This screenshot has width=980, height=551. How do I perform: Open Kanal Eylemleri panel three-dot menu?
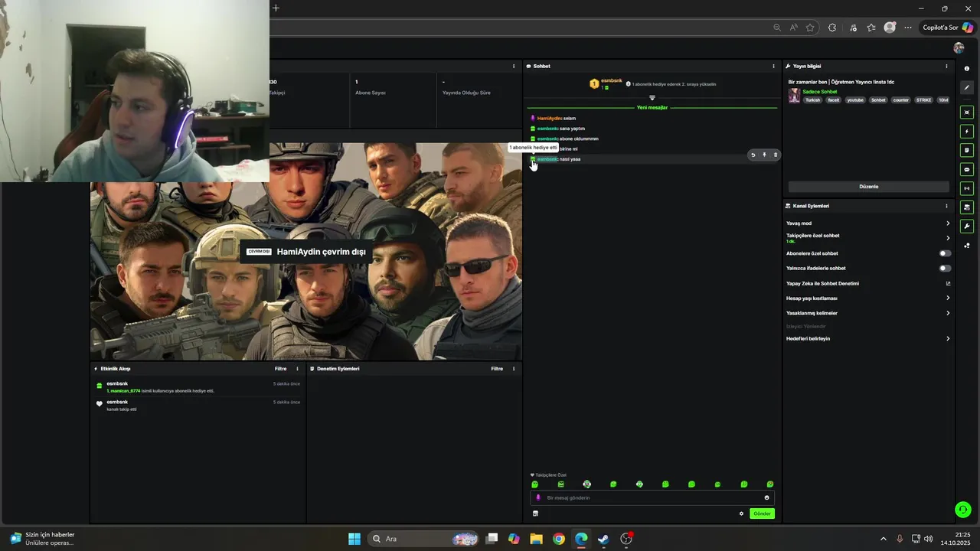[946, 206]
